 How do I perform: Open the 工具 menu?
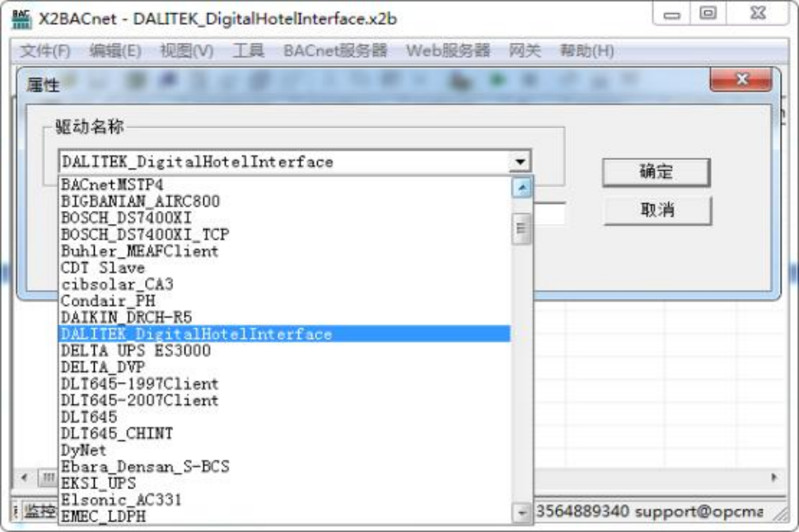(248, 50)
